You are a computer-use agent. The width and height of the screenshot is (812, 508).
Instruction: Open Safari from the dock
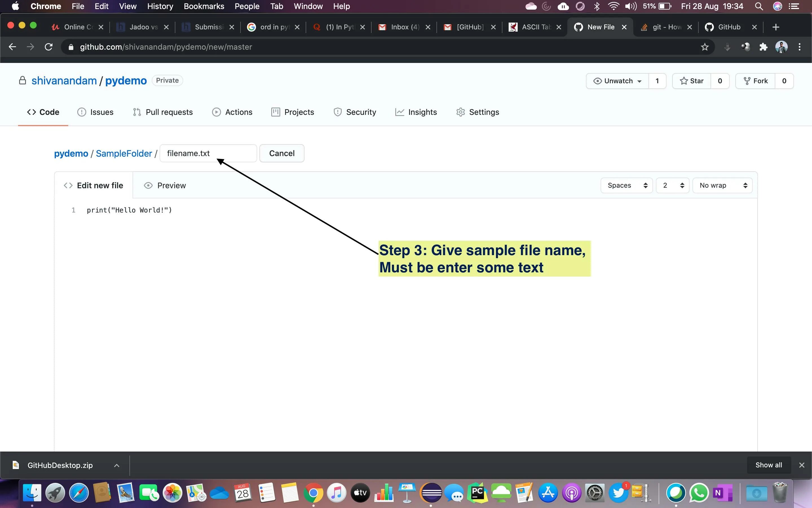(x=79, y=493)
